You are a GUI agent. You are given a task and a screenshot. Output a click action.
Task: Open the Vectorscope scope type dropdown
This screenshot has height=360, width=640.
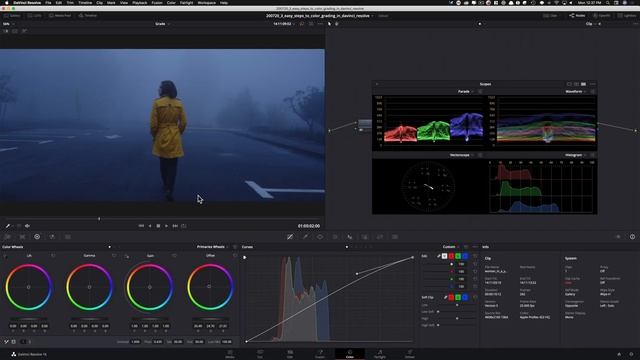click(x=462, y=155)
